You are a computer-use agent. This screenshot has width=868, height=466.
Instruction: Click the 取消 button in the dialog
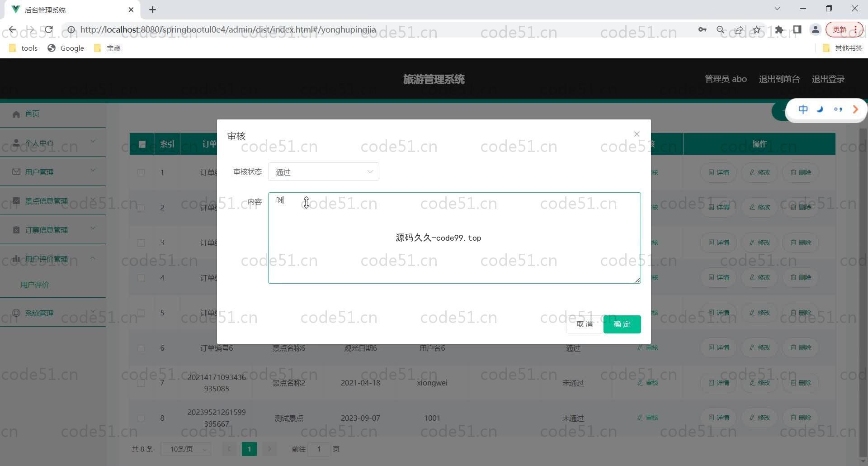[585, 324]
